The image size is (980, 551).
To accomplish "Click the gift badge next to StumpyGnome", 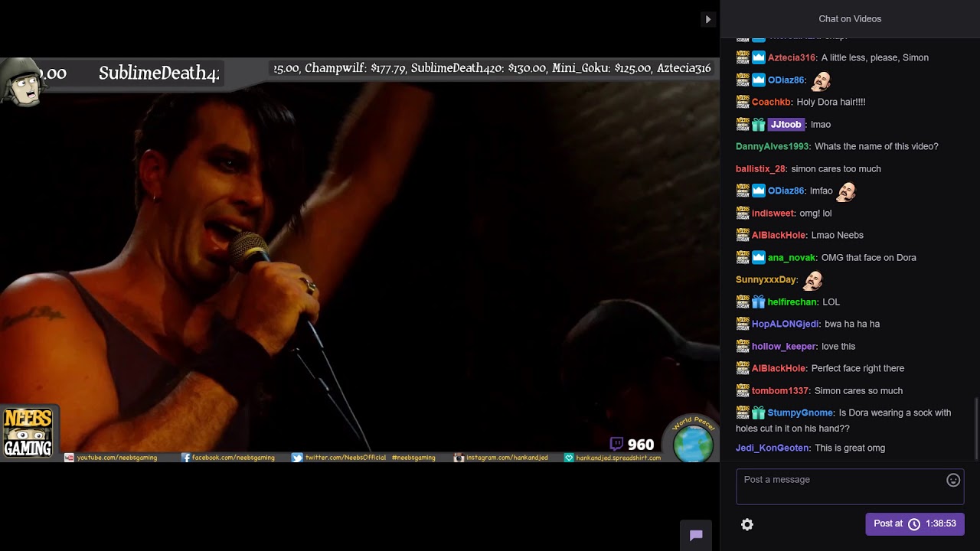I will click(759, 412).
